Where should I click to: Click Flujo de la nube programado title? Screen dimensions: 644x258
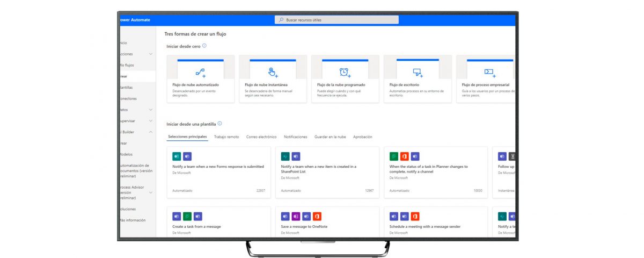click(341, 85)
